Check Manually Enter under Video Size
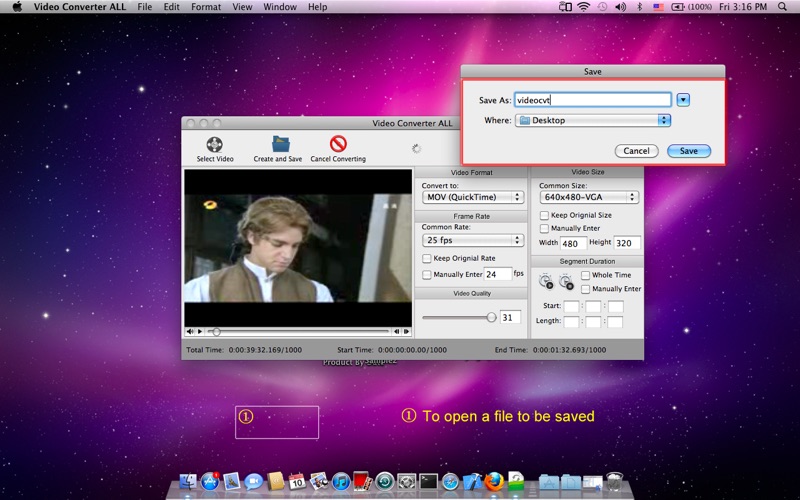This screenshot has width=800, height=500. pos(544,229)
